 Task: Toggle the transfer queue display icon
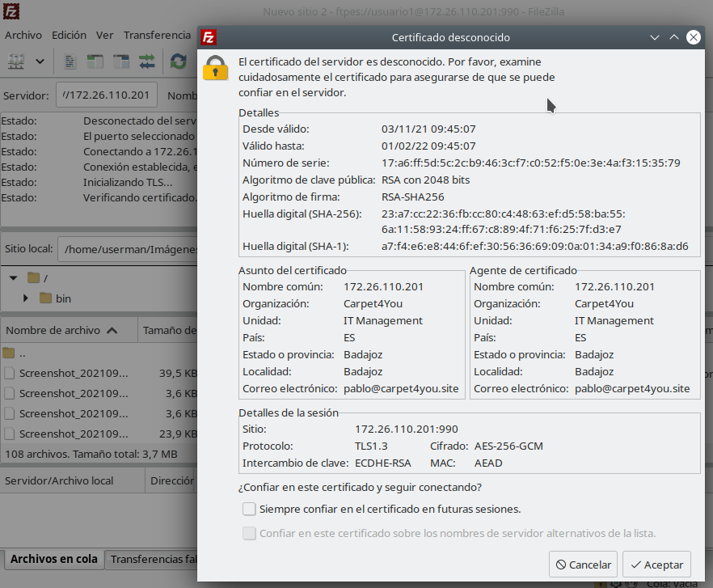pos(147,61)
